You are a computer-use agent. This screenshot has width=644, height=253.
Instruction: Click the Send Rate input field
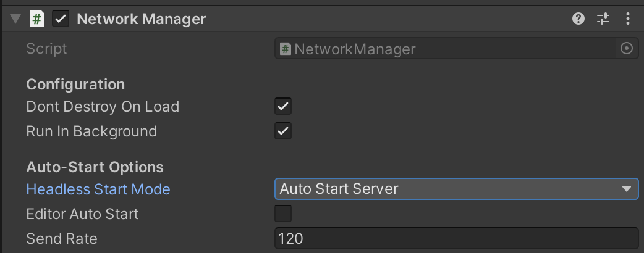[456, 238]
